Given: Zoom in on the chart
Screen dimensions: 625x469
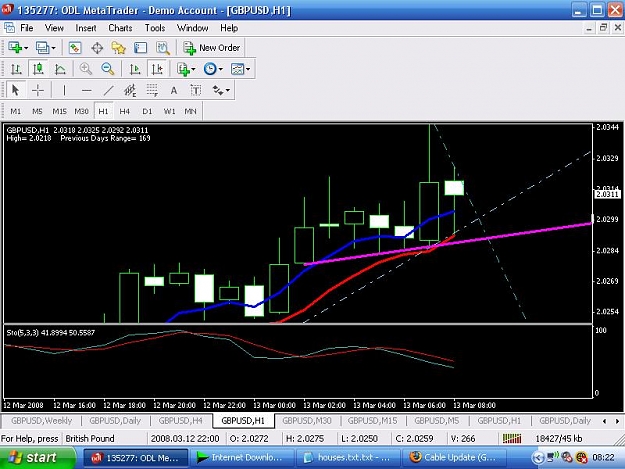Looking at the screenshot, I should point(85,69).
